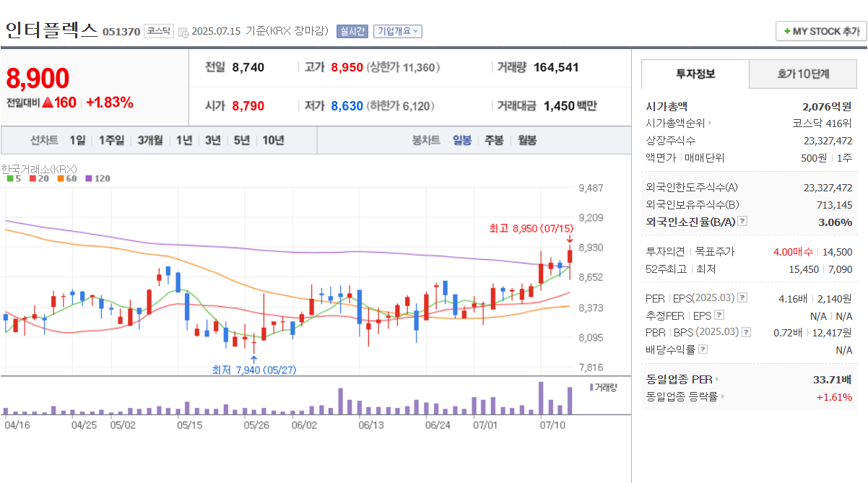Click the 저가 8,630 value
The width and height of the screenshot is (868, 483).
pos(347,106)
